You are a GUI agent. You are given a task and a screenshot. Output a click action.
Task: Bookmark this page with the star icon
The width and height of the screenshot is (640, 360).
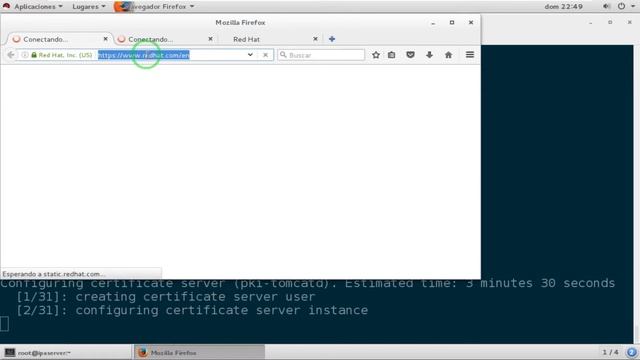376,55
